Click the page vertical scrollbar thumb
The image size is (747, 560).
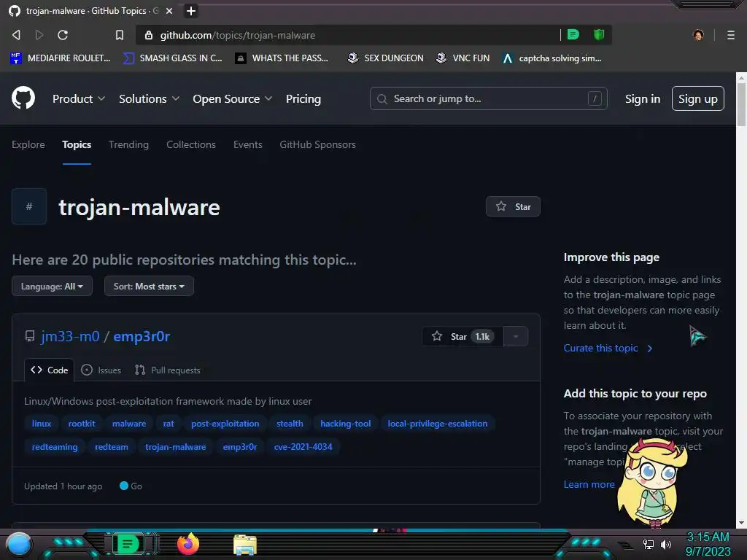(x=741, y=104)
